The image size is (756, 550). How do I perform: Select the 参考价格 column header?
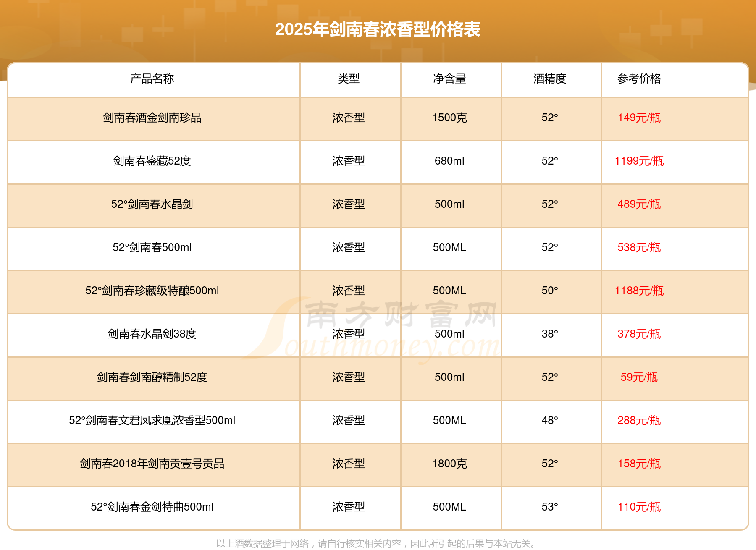[639, 79]
